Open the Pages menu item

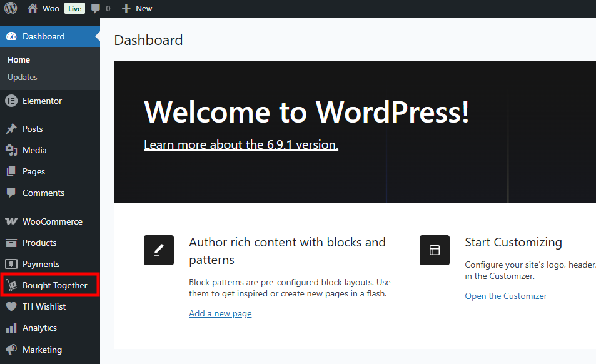click(x=34, y=171)
